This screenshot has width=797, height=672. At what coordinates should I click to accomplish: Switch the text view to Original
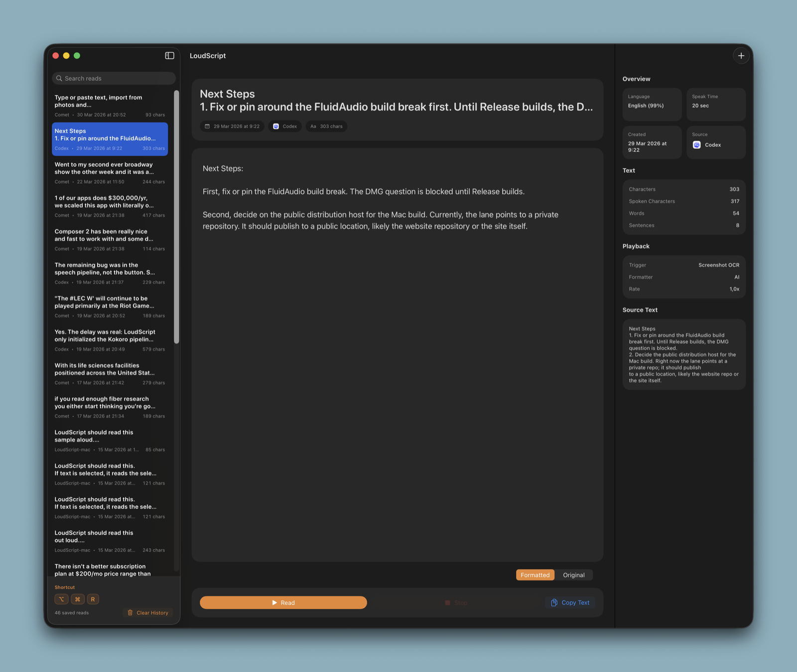(574, 575)
